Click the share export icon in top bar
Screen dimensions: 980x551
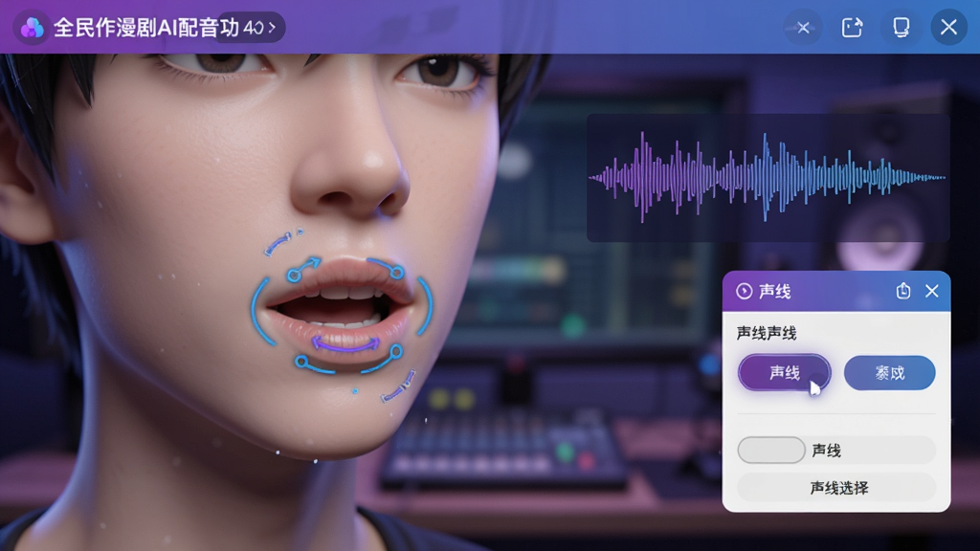pos(852,28)
